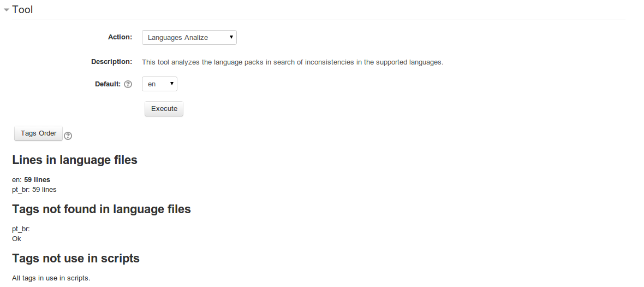
Task: Click Tags not found in language files heading
Action: [x=102, y=209]
